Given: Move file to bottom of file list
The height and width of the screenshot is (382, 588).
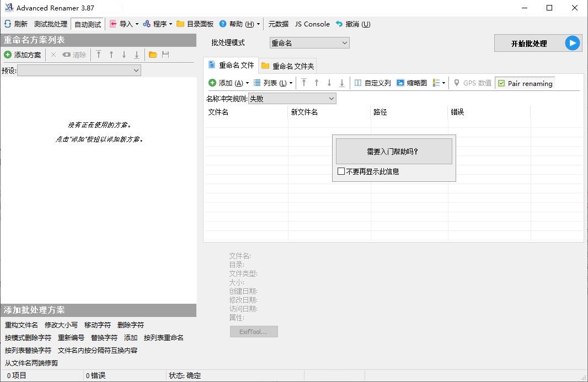Looking at the screenshot, I should click(342, 83).
